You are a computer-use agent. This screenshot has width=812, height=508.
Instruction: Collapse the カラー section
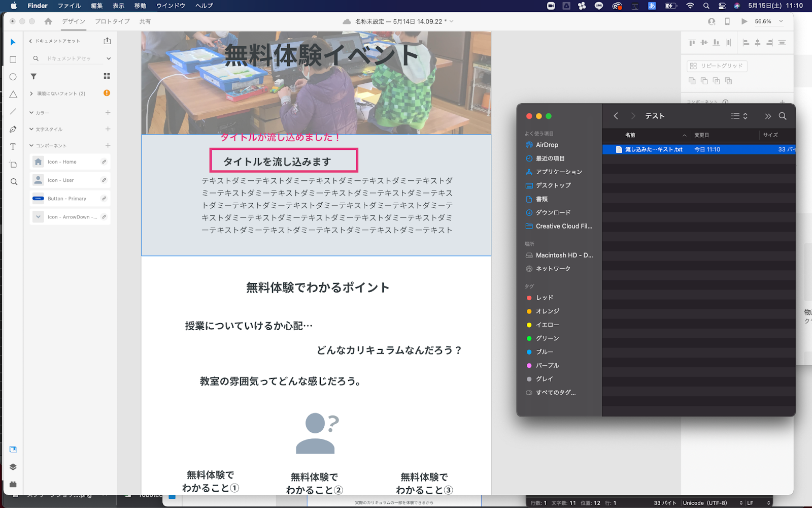[31, 113]
